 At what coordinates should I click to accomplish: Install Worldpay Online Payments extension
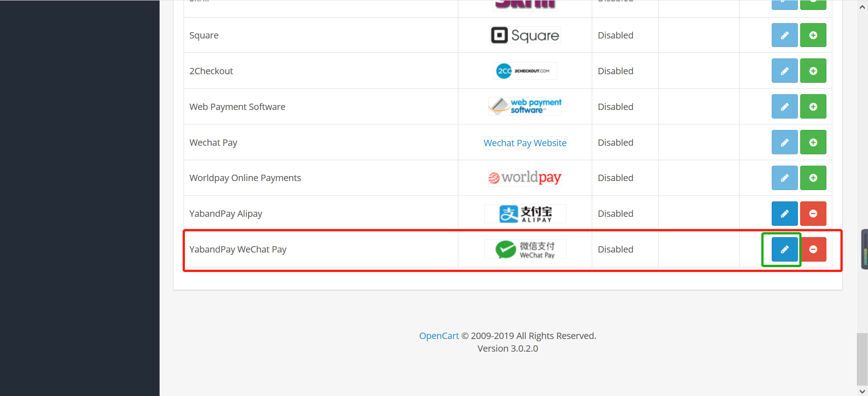click(x=813, y=178)
